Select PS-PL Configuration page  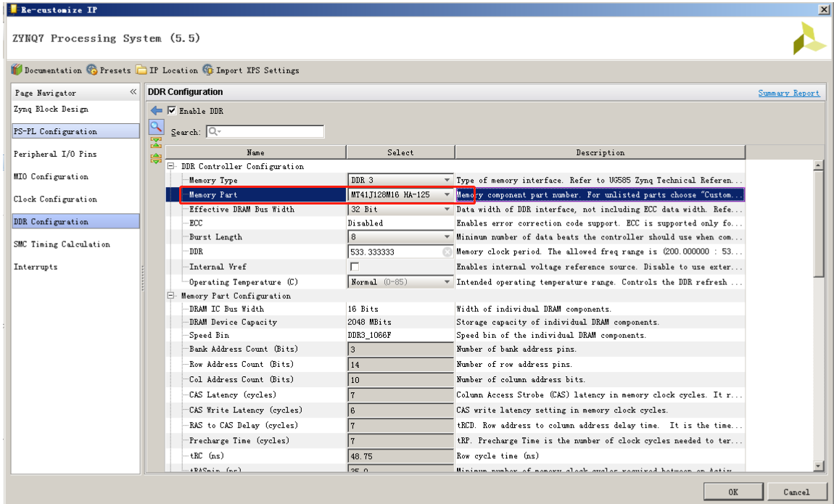point(75,131)
